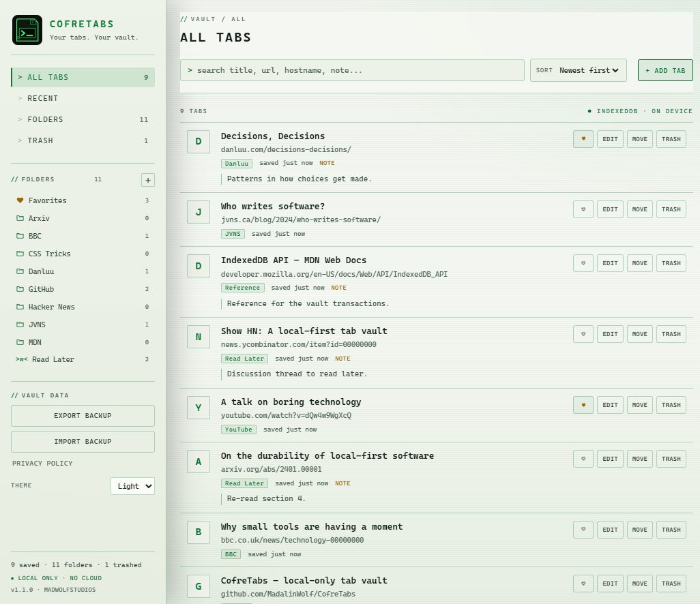This screenshot has height=604, width=700.
Task: Open the Show HN local-first tab vault title
Action: (304, 331)
